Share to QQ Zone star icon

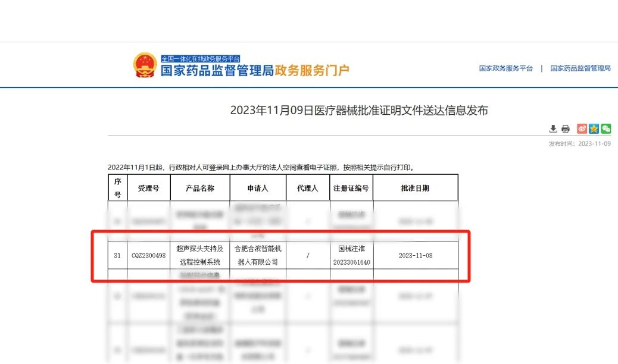pos(594,129)
